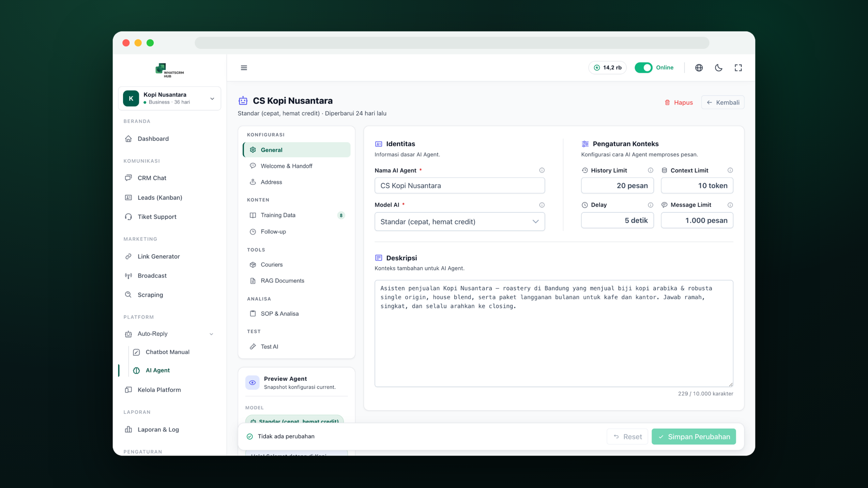Click the Hapus delete button
This screenshot has height=488, width=868.
(x=679, y=103)
